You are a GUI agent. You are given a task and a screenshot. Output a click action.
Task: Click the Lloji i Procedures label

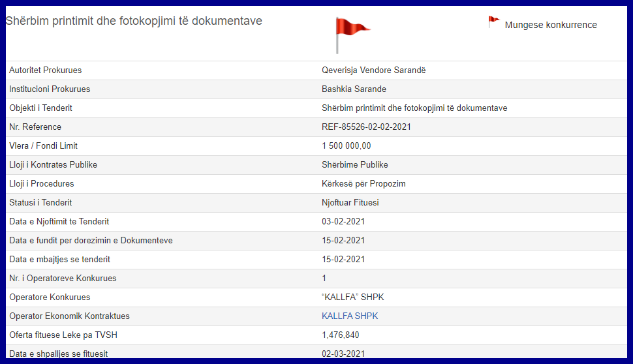point(42,184)
